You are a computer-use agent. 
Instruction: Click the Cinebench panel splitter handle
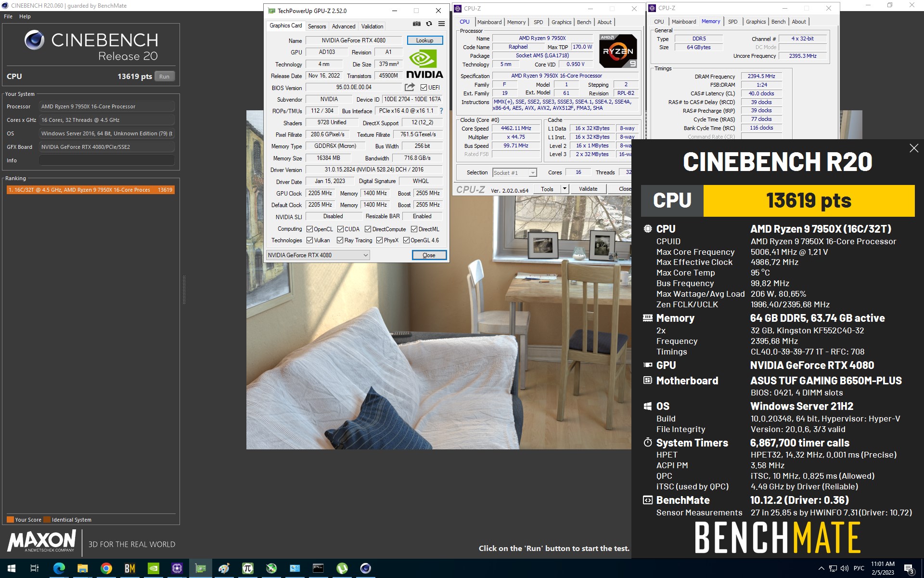tap(184, 289)
